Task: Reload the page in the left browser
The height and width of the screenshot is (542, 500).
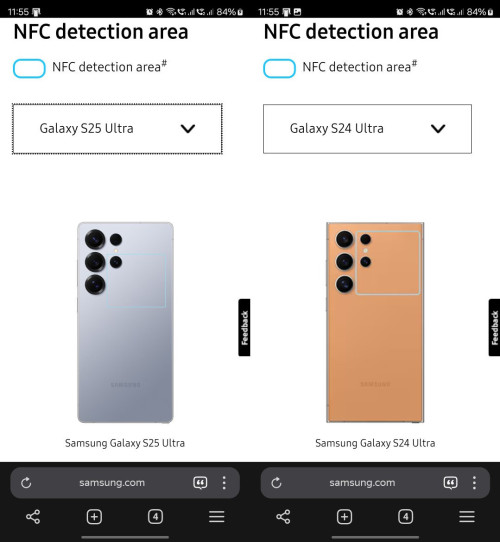Action: coord(26,483)
